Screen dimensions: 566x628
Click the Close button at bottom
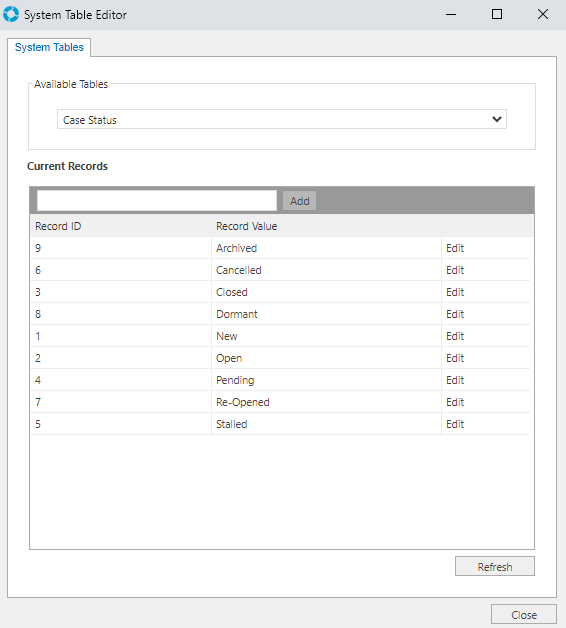point(524,614)
